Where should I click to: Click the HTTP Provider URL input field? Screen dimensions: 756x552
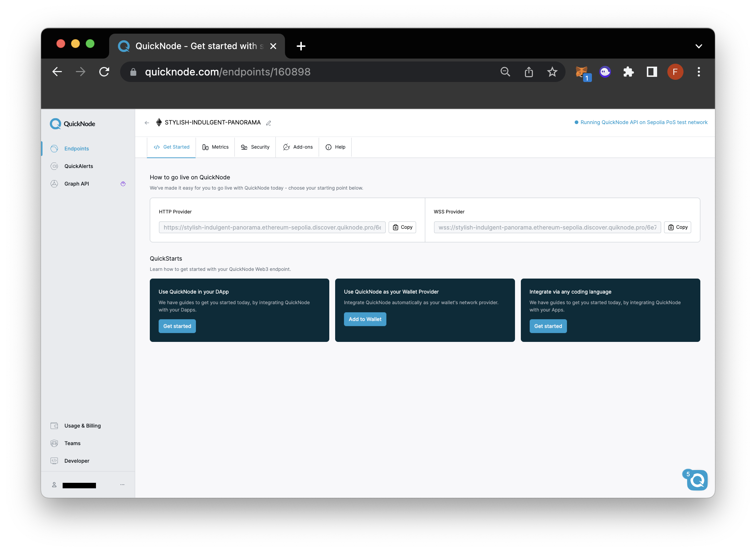tap(272, 227)
